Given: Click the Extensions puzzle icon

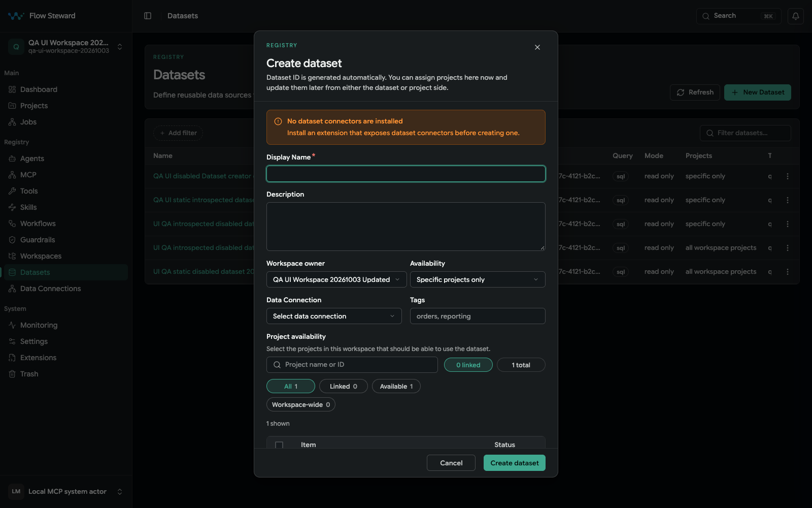Looking at the screenshot, I should point(12,358).
